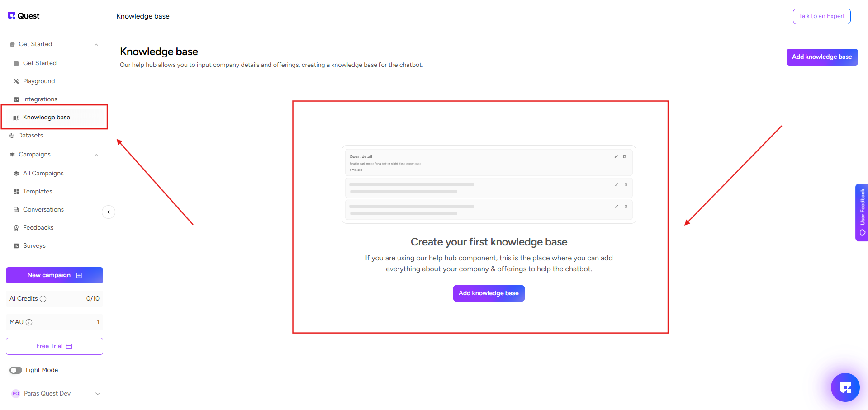Toggle the Light Mode switch

tap(16, 370)
